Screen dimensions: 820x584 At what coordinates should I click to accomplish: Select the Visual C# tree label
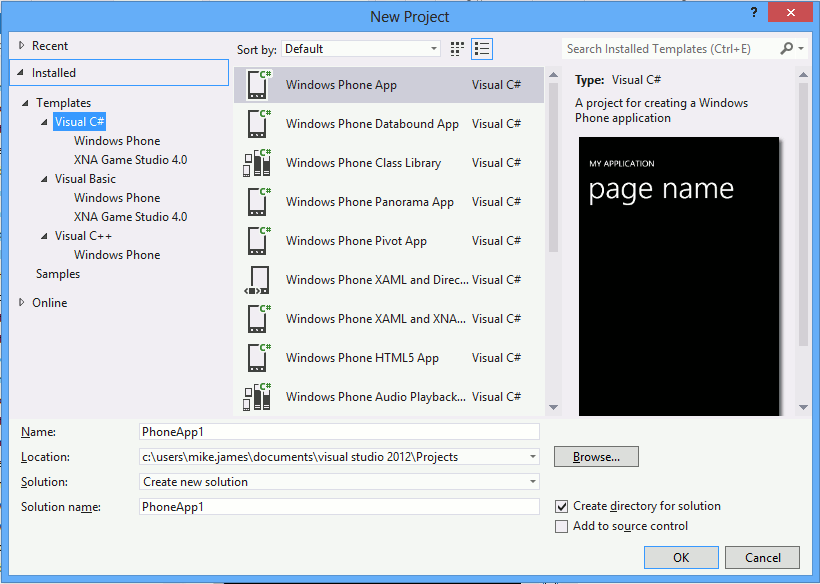coord(79,122)
